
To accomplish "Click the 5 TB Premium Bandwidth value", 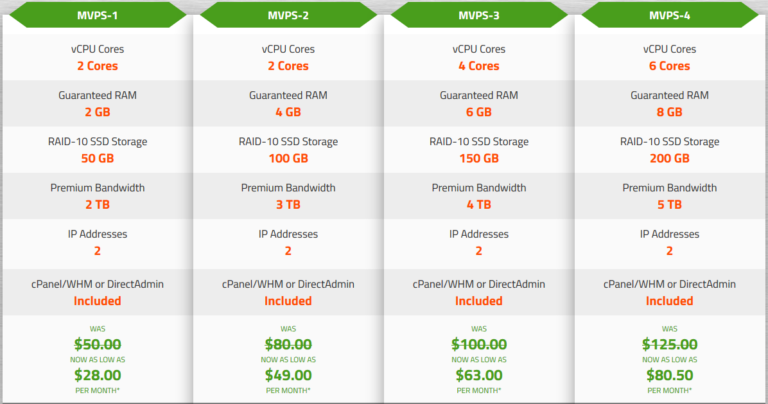I will point(670,205).
